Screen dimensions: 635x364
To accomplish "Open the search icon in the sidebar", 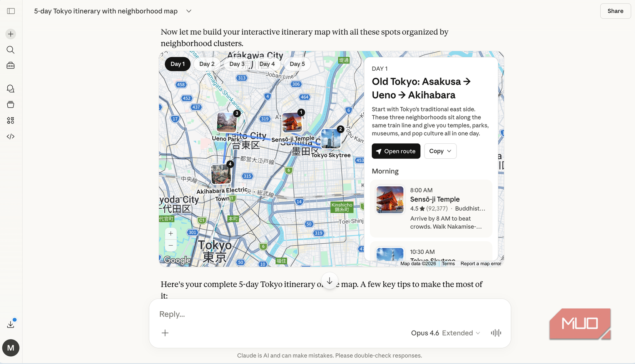I will [x=10, y=50].
